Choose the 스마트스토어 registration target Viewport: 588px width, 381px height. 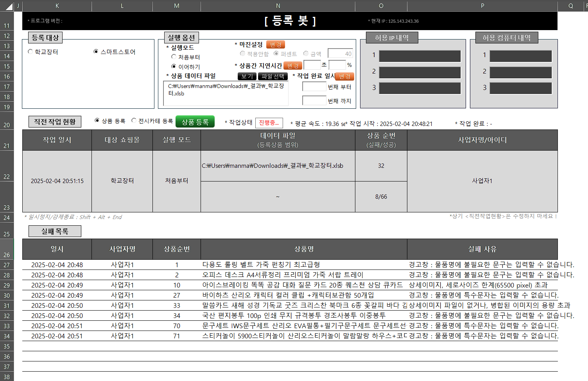pos(96,52)
